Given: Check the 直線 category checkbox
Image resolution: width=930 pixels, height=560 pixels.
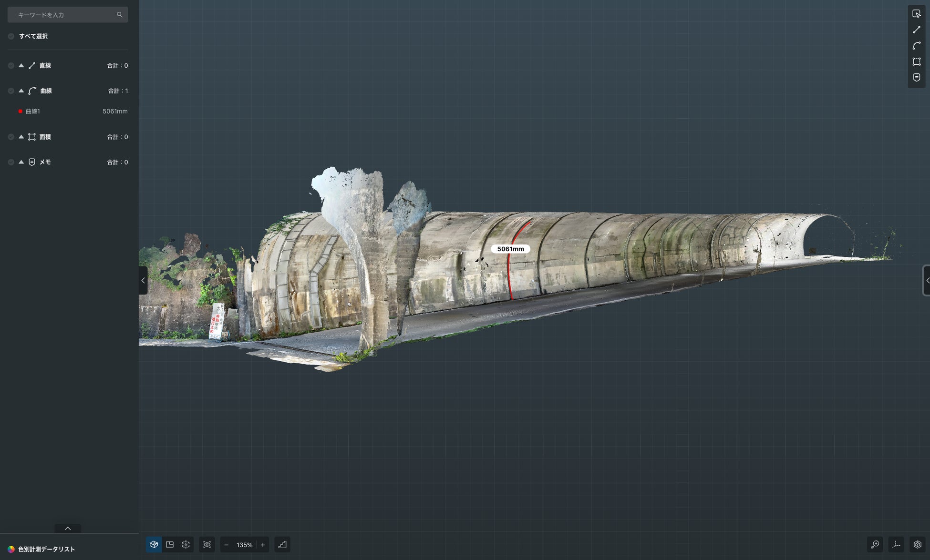Looking at the screenshot, I should [11, 66].
